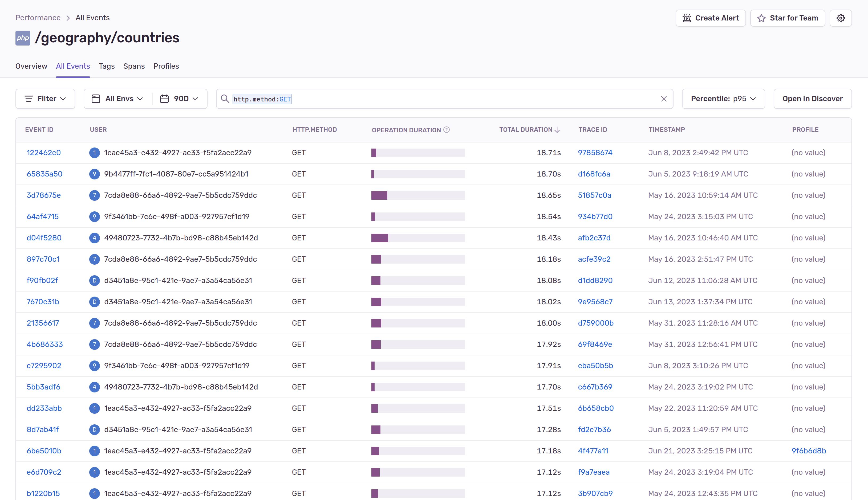Switch to the Profiles tab
This screenshot has width=868, height=500.
[166, 66]
